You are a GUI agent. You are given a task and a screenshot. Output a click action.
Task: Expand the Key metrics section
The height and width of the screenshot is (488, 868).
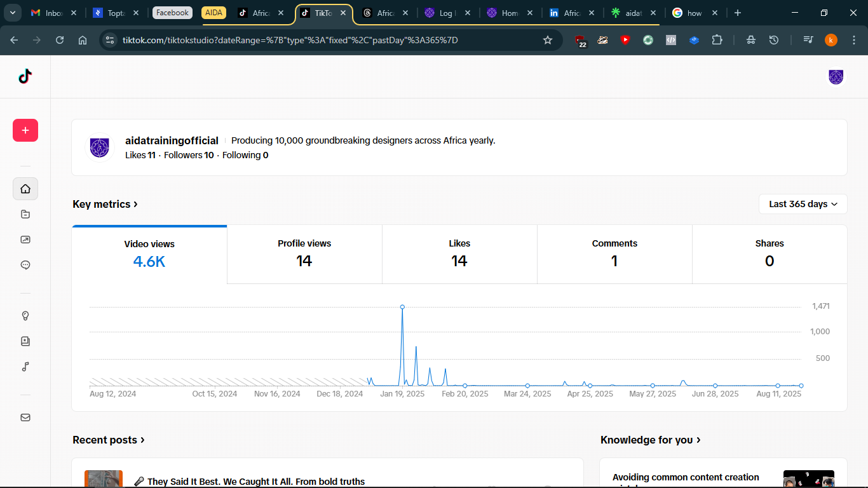(x=105, y=204)
